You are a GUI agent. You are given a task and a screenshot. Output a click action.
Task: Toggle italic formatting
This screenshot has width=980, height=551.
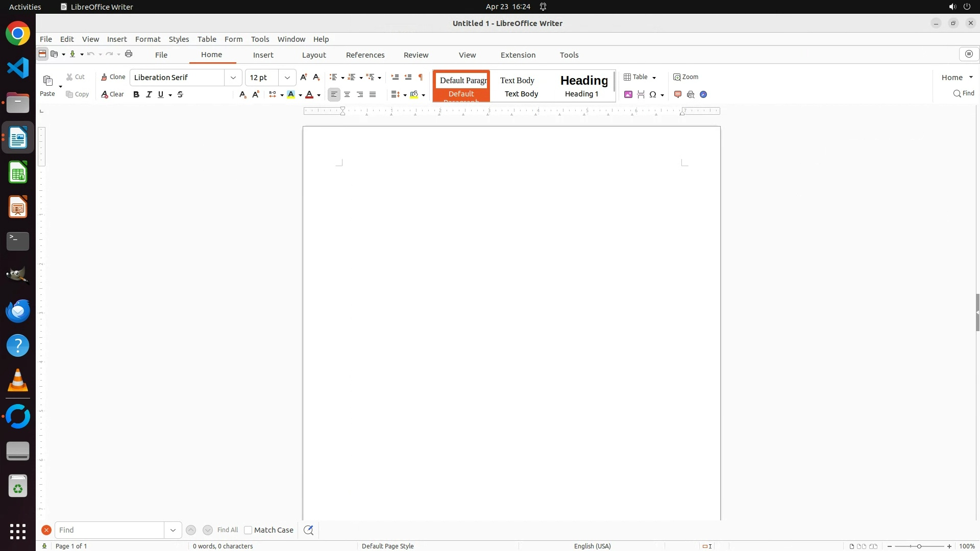click(x=149, y=94)
